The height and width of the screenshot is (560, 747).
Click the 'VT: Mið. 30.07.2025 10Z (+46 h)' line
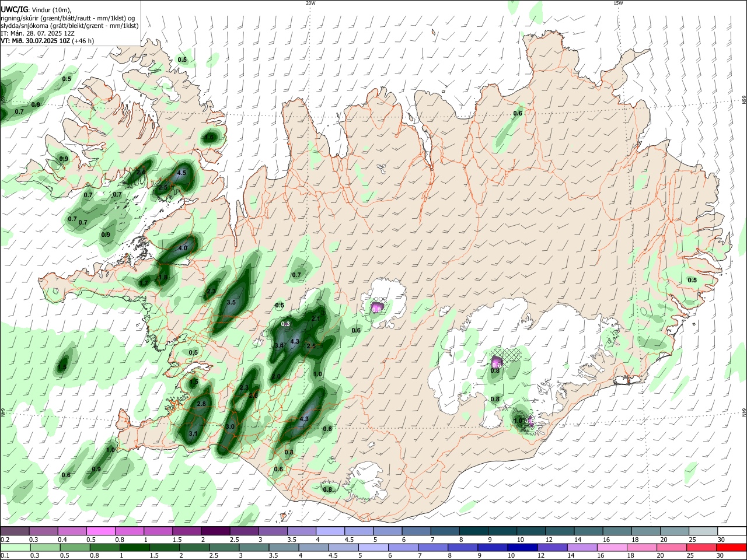pyautogui.click(x=48, y=41)
